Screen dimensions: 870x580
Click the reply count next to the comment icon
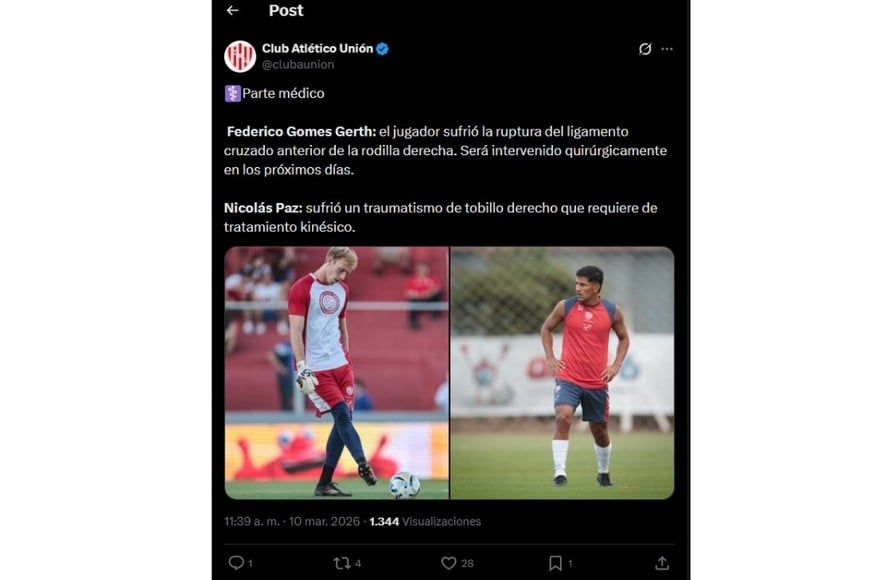(x=252, y=564)
